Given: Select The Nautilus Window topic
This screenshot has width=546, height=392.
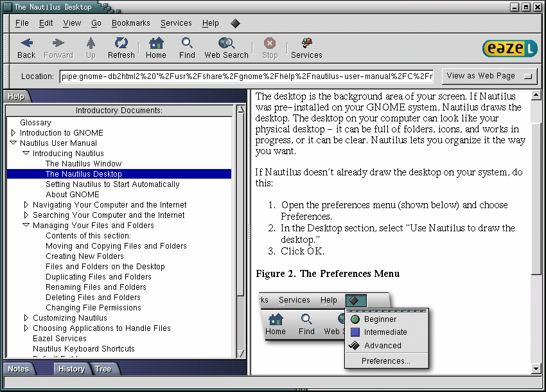Looking at the screenshot, I should 84,163.
